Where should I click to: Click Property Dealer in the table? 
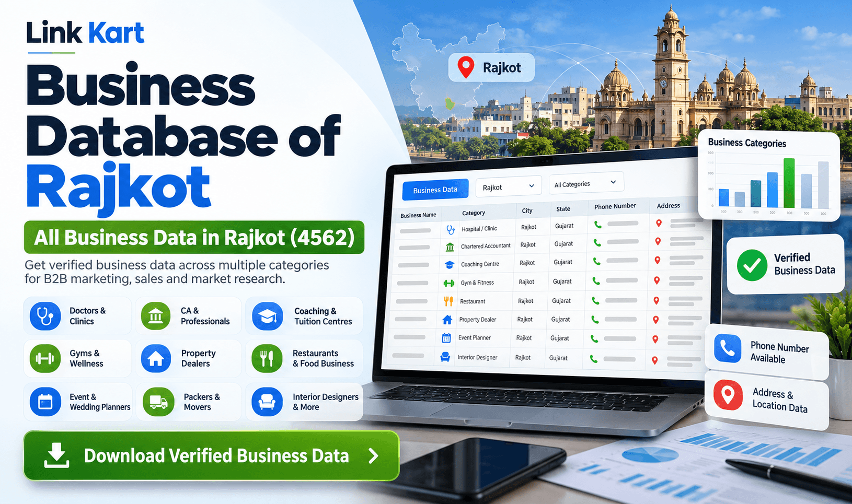(478, 320)
